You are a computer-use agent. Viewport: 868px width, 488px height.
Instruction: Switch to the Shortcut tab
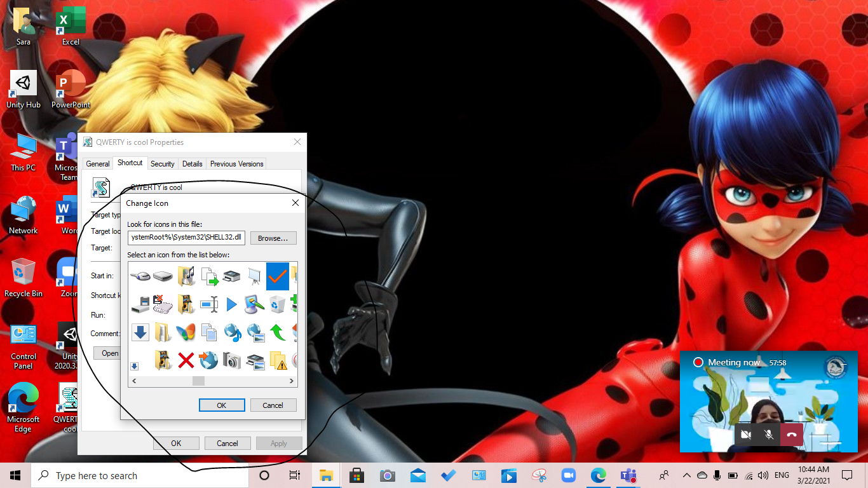[130, 163]
